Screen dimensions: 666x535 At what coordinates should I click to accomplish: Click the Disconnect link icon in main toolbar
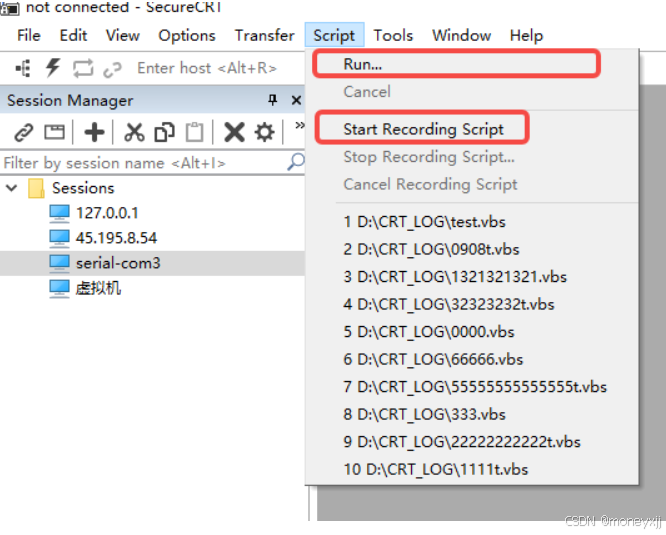tap(112, 69)
